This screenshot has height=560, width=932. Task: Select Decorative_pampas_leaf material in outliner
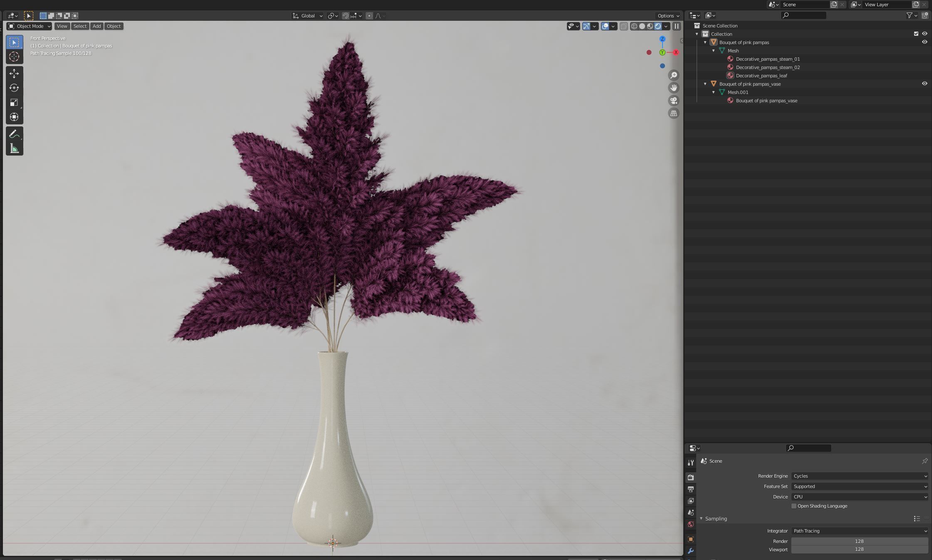[761, 76]
